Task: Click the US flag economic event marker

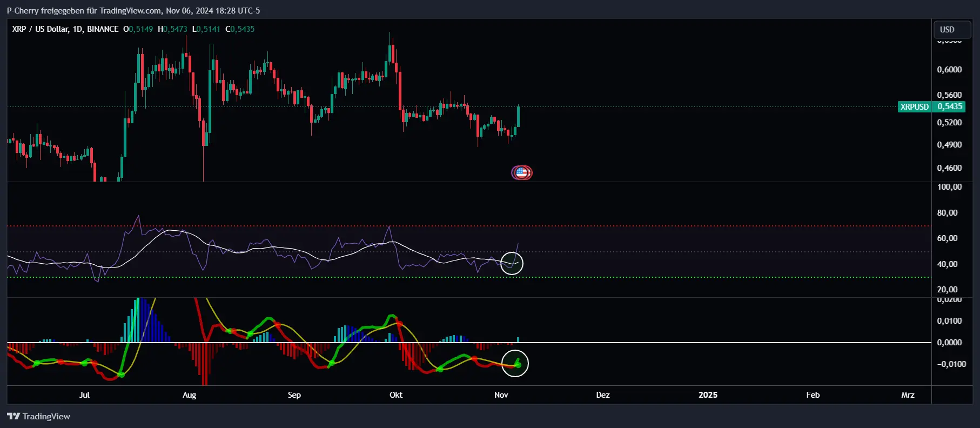Action: 521,172
